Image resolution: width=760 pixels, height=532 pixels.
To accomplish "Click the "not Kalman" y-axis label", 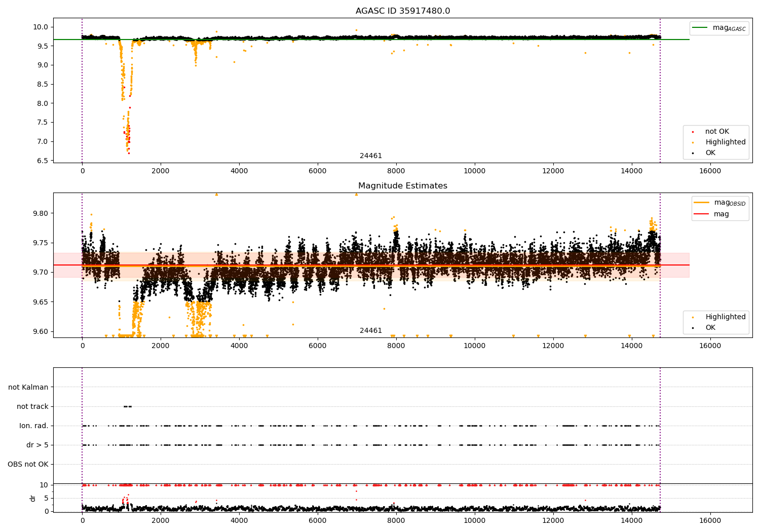I will point(28,388).
